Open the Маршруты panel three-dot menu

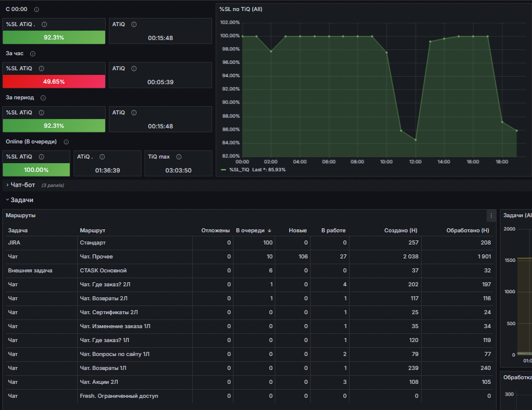(x=491, y=215)
